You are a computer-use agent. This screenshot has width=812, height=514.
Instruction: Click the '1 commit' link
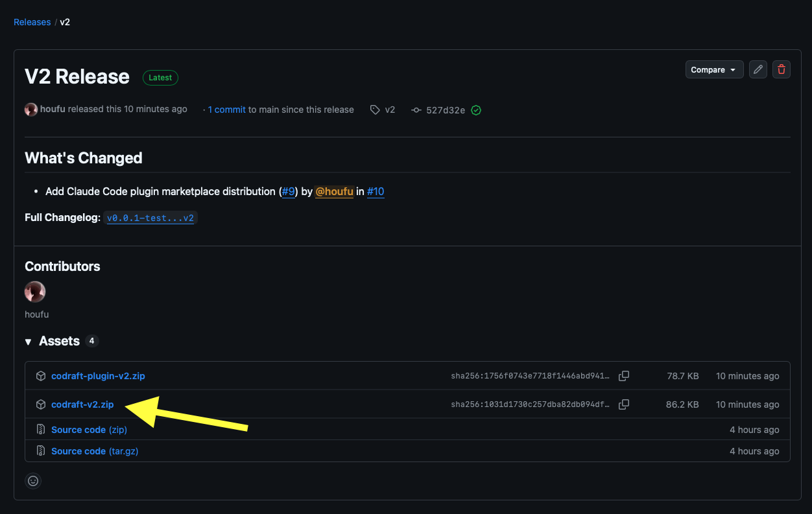tap(226, 110)
